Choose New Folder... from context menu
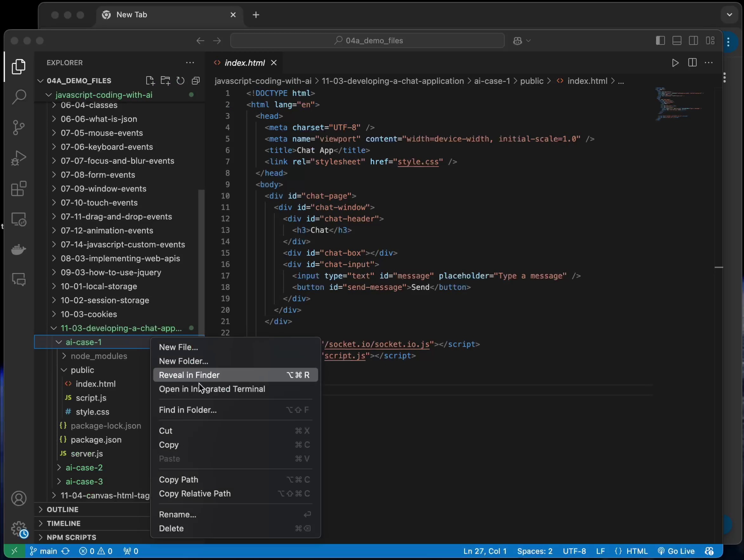744x560 pixels. (236, 361)
